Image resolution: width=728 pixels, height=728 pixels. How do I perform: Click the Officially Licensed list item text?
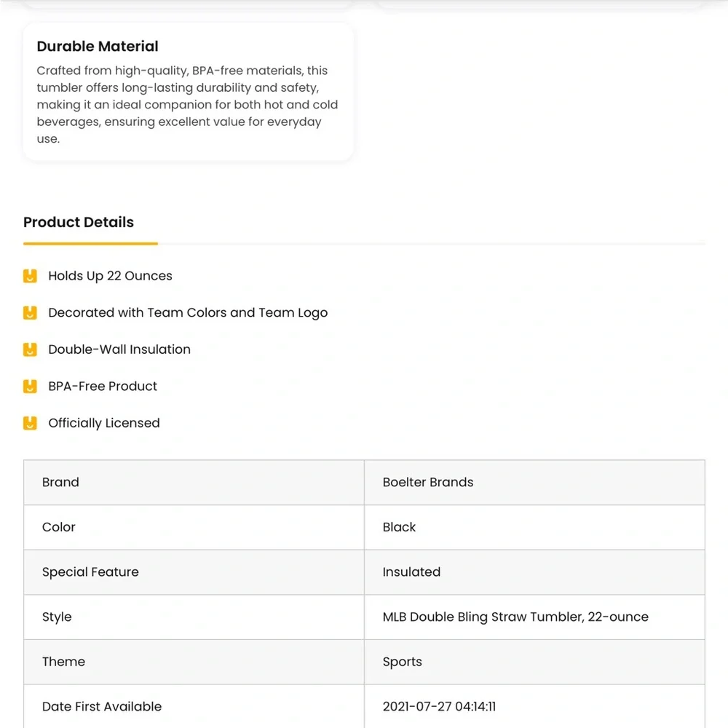point(104,423)
